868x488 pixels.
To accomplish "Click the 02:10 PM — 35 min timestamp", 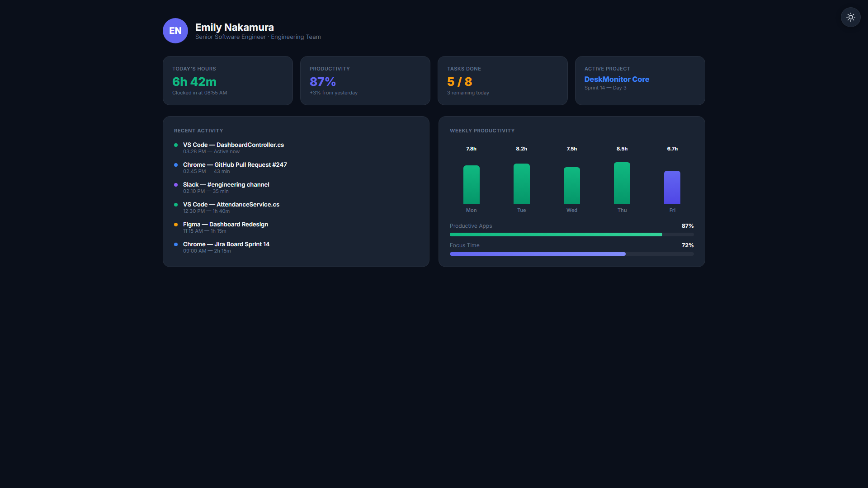I will click(206, 191).
